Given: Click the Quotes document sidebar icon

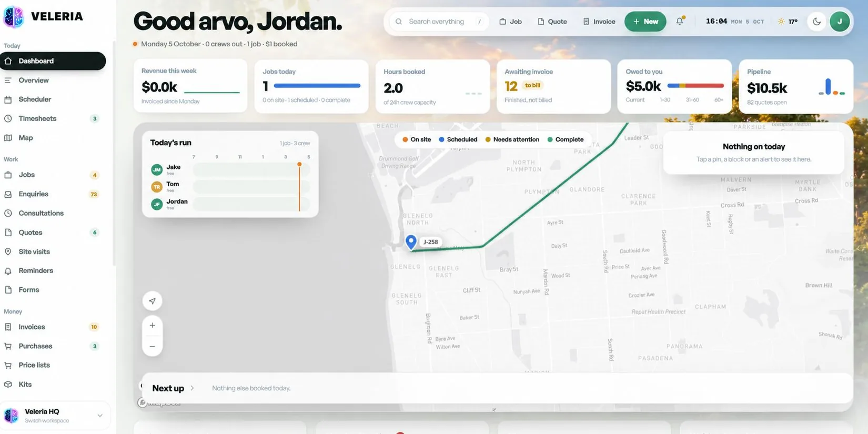Looking at the screenshot, I should (x=8, y=233).
